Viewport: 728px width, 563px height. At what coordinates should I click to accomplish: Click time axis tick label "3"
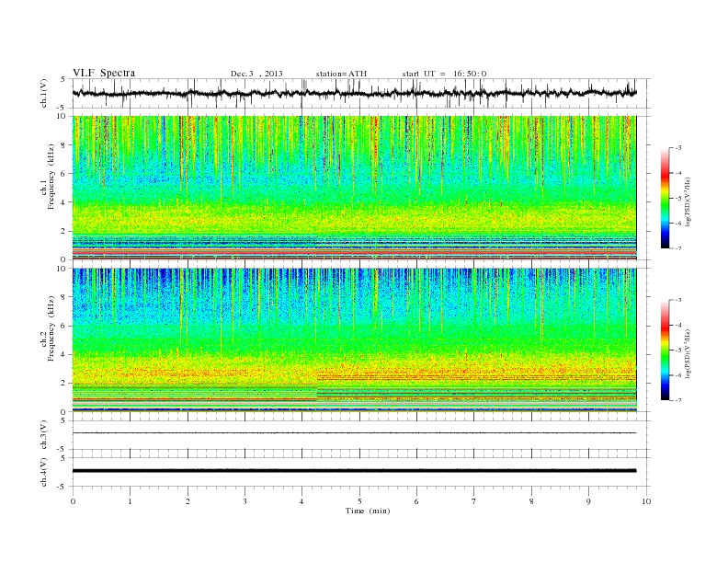(245, 501)
